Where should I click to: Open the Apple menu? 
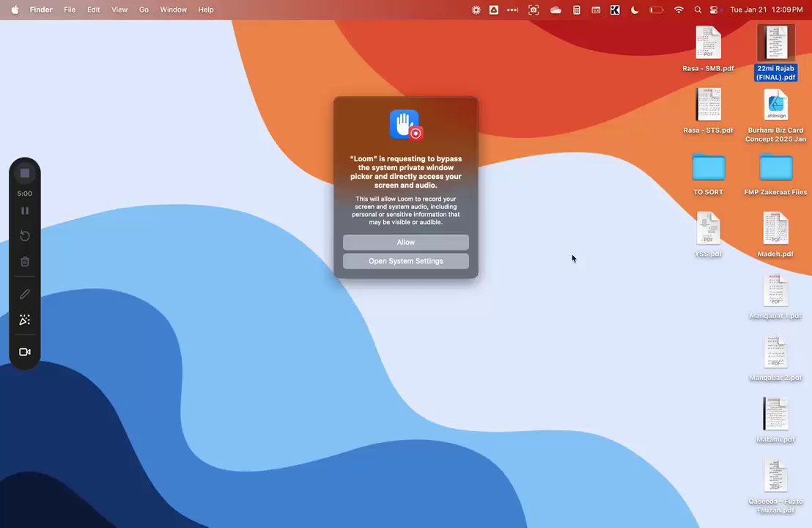[15, 10]
